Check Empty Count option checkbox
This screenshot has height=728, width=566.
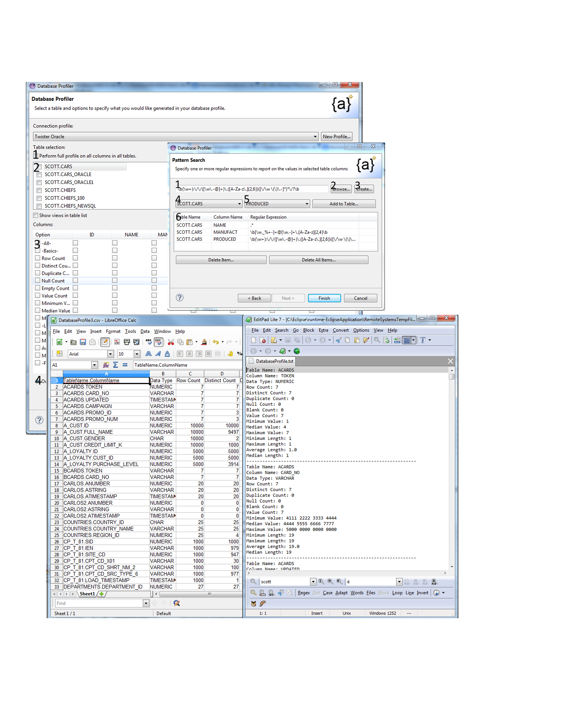pyautogui.click(x=38, y=288)
